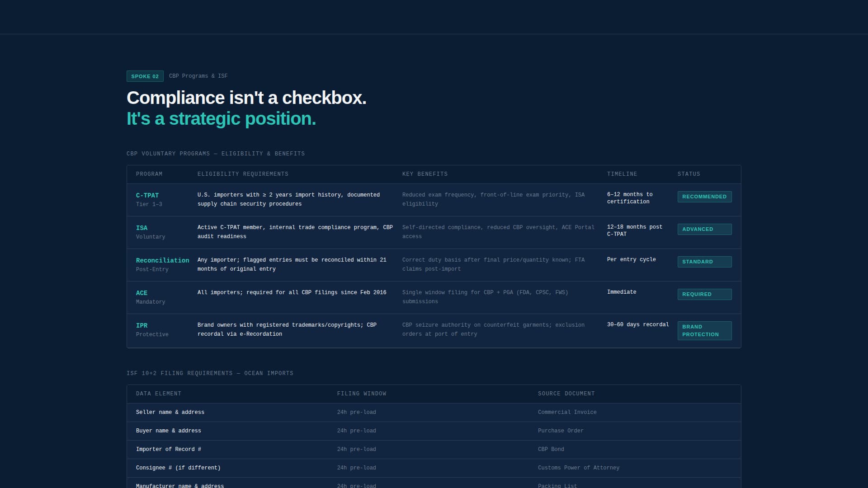Click the RECOMMENDED status badge

coord(704,197)
